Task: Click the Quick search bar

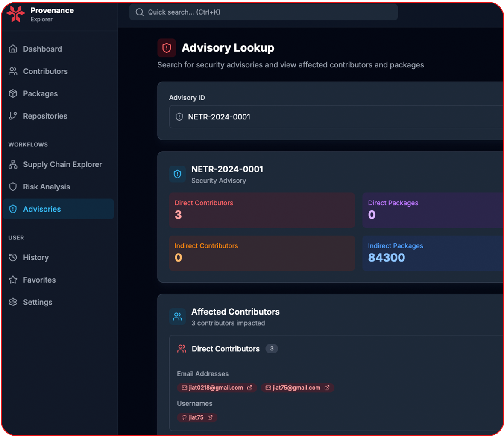Action: [x=263, y=12]
